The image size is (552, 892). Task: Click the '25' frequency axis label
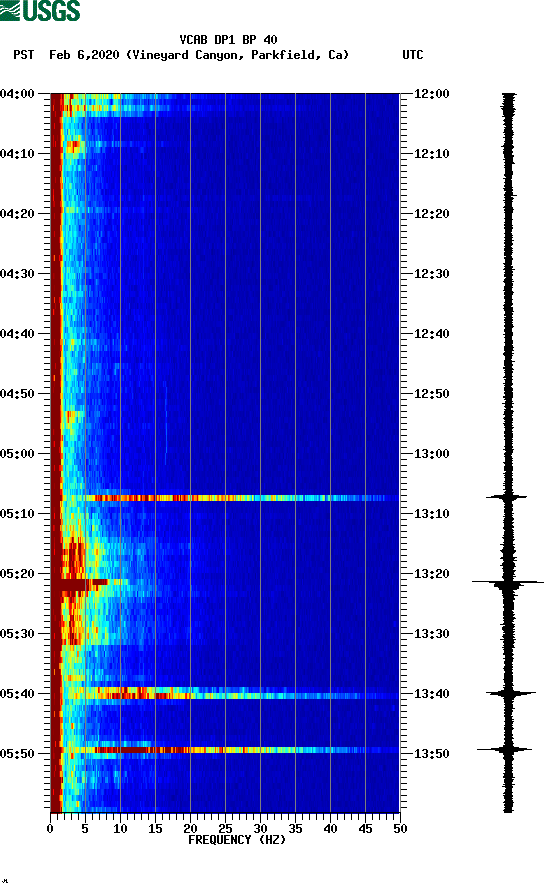tap(225, 829)
